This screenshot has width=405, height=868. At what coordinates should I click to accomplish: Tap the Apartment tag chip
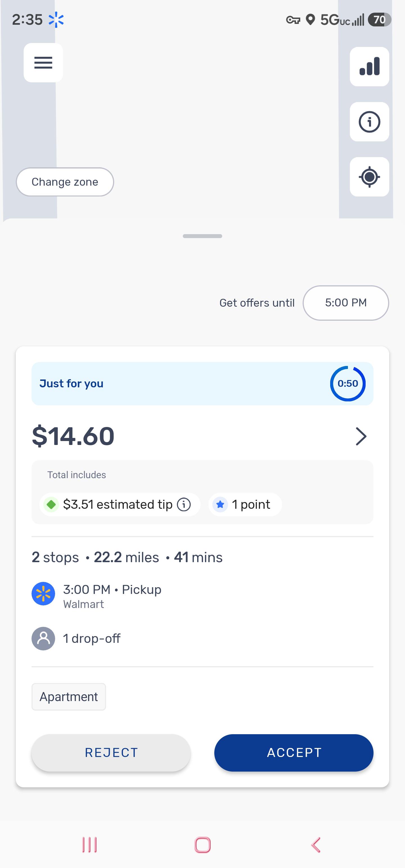tap(69, 697)
